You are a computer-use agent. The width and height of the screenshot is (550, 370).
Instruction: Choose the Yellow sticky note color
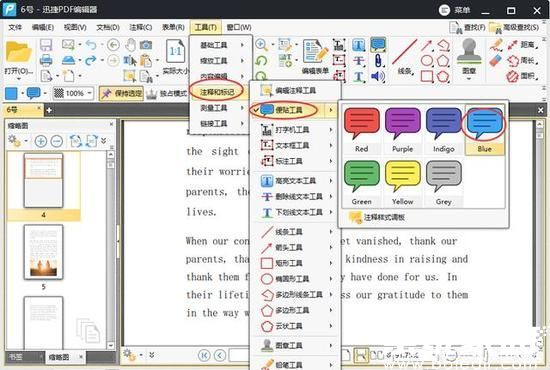click(x=402, y=183)
